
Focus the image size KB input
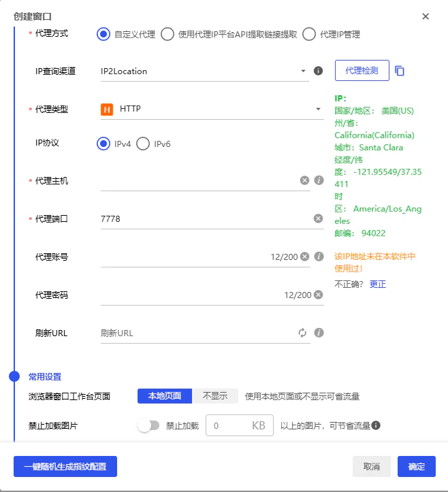[x=240, y=425]
